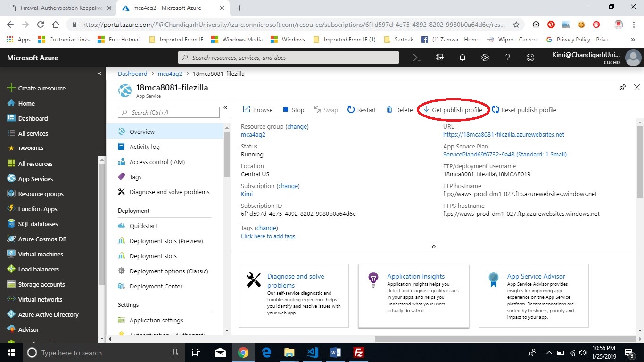Restart the app service
This screenshot has width=644, height=362.
click(x=362, y=110)
